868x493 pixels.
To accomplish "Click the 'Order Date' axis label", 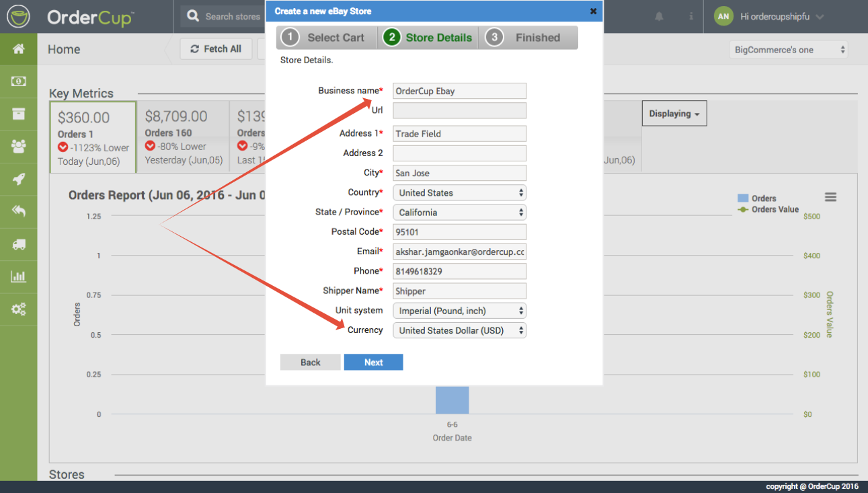I will click(x=452, y=438).
